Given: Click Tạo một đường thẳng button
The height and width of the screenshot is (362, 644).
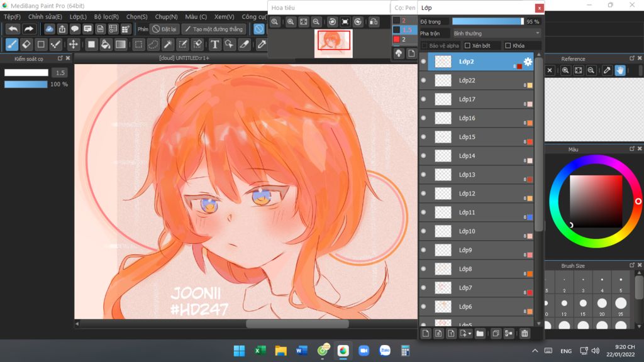Looking at the screenshot, I should [214, 29].
